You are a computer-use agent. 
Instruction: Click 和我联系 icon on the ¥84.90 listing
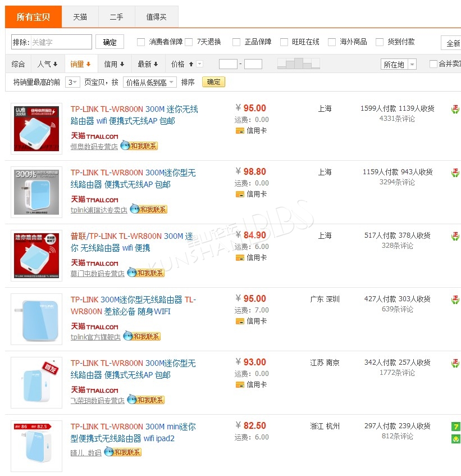coord(145,273)
